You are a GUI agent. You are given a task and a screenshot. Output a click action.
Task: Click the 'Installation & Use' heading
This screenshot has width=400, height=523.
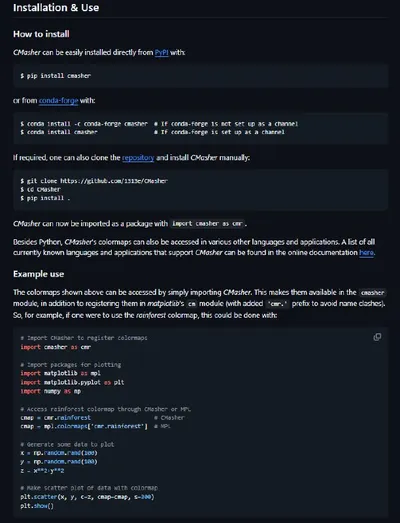click(56, 7)
